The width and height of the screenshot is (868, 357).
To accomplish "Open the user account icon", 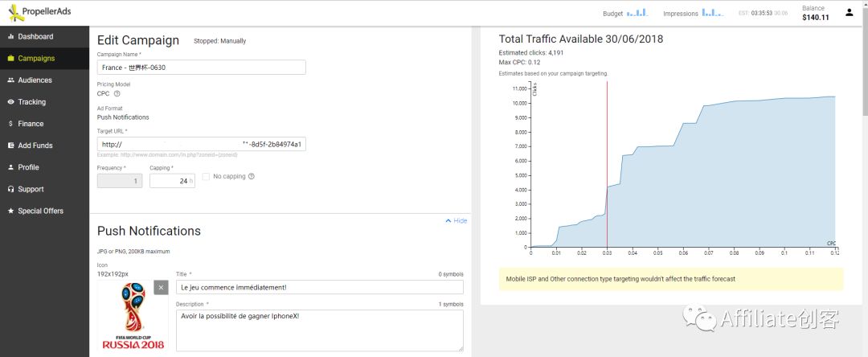I will click(850, 13).
